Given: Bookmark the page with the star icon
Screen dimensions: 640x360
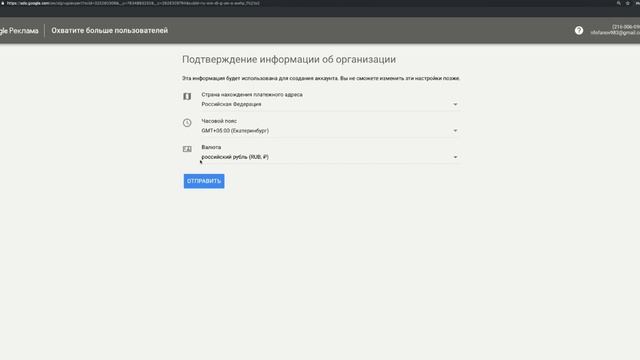Looking at the screenshot, I should pos(628,3).
